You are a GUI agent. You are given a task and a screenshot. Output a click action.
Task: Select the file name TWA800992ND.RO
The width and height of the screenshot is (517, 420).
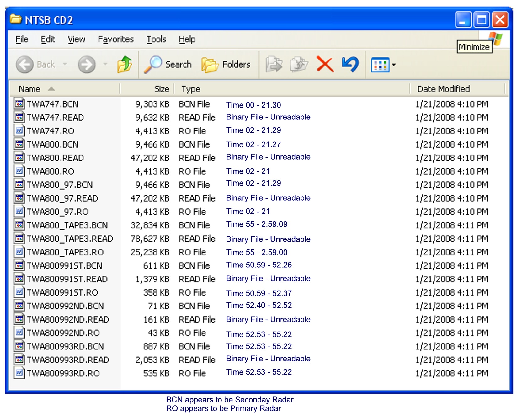pos(63,333)
